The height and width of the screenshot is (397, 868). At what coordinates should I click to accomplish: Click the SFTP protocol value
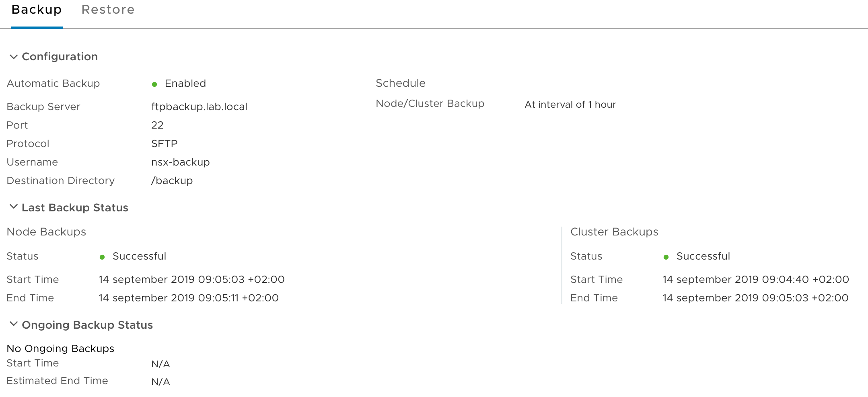click(x=164, y=144)
